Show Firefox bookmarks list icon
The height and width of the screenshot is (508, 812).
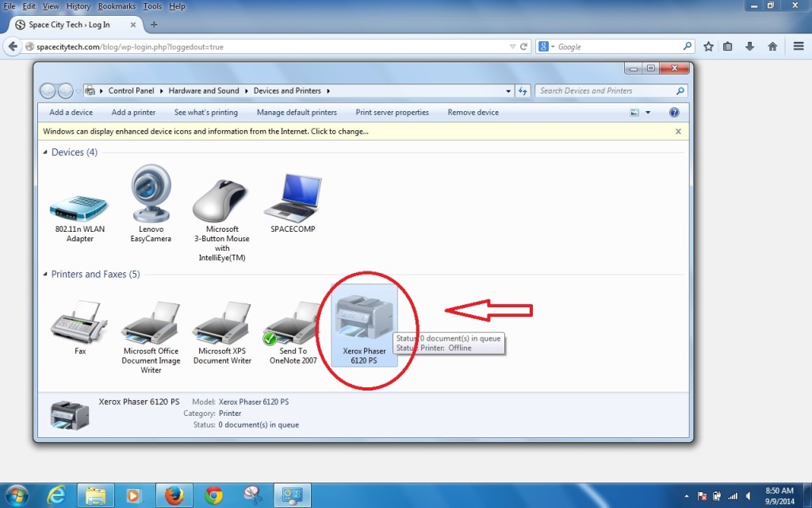(728, 47)
